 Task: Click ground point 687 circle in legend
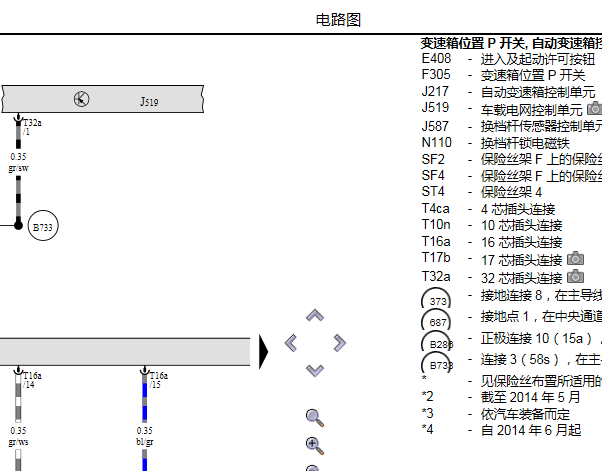point(436,321)
